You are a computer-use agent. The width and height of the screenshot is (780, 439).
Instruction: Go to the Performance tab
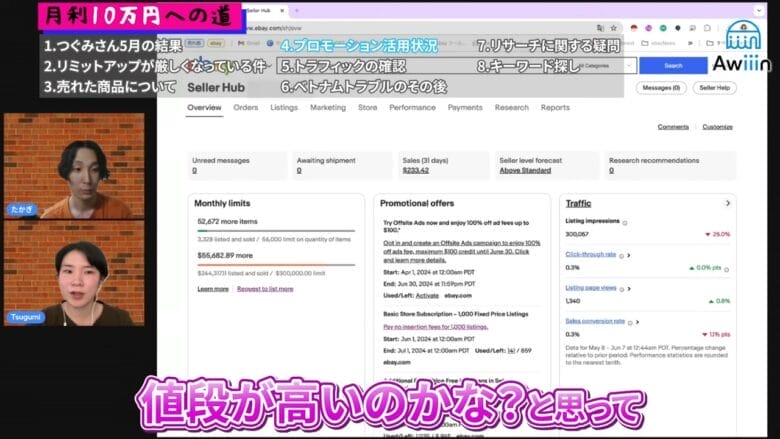point(412,107)
